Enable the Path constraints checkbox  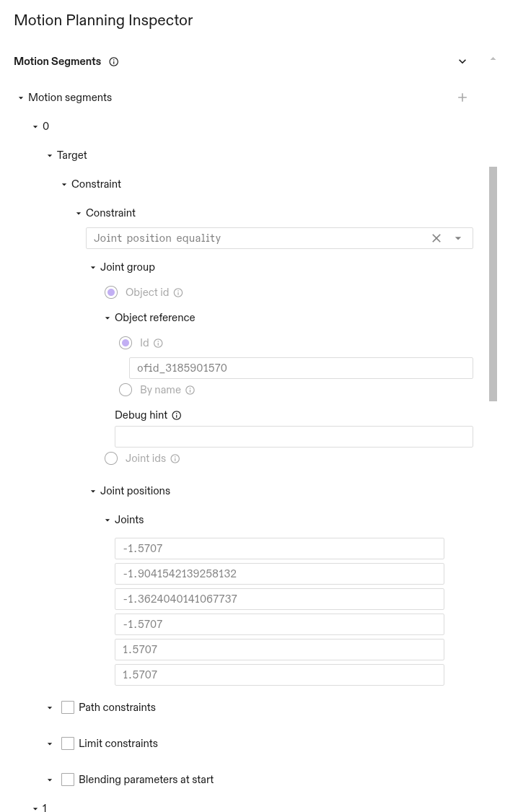click(68, 707)
